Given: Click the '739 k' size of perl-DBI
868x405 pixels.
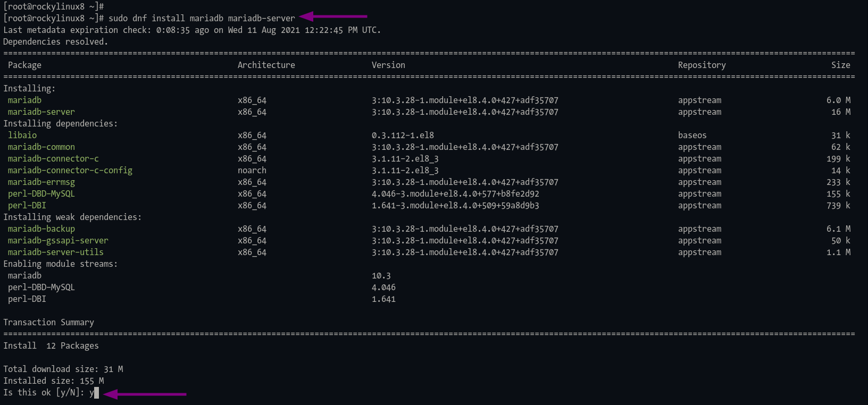Looking at the screenshot, I should (838, 205).
